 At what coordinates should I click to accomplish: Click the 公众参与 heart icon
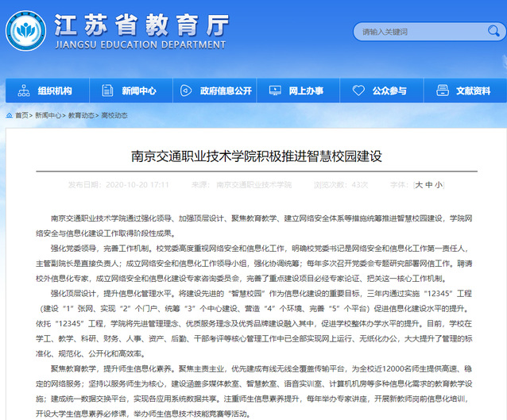point(358,91)
